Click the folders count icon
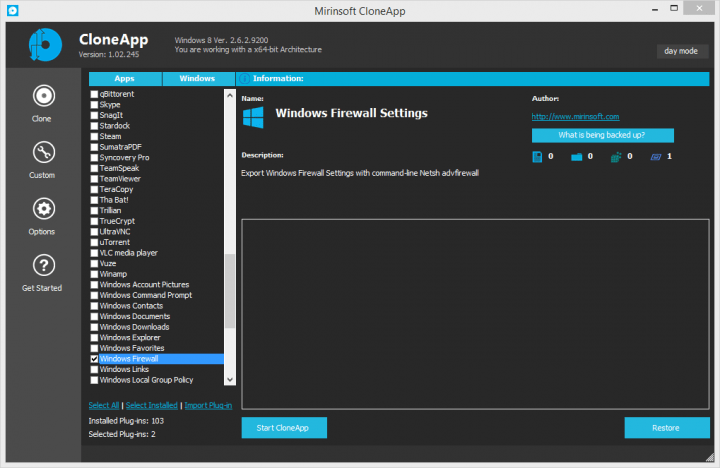720x468 pixels. pyautogui.click(x=576, y=157)
